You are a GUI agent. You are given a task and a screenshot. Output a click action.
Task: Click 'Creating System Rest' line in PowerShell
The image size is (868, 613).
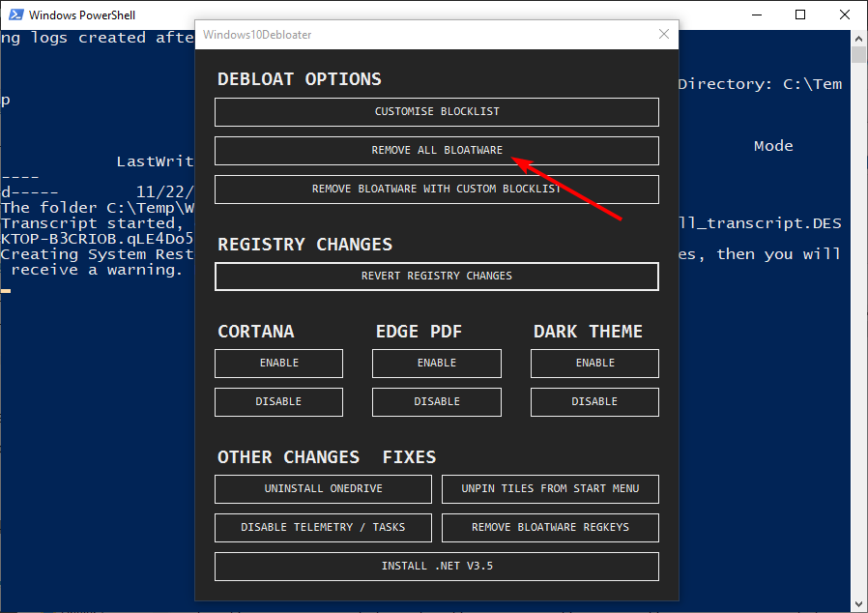pyautogui.click(x=98, y=254)
